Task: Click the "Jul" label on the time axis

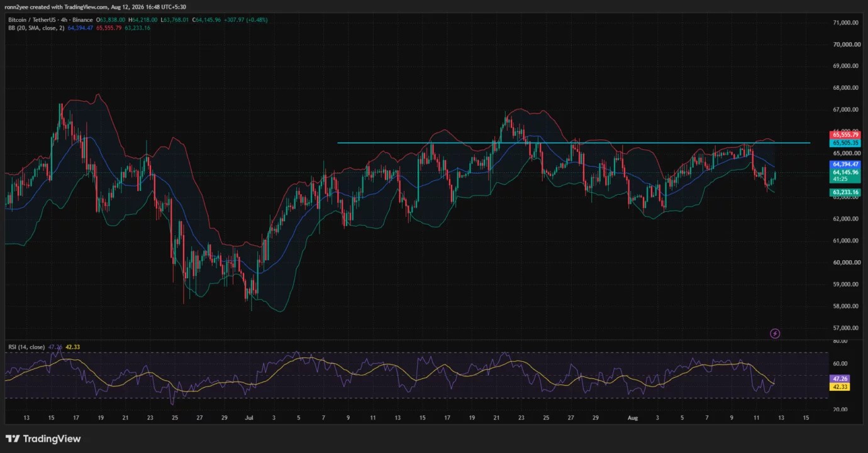Action: tap(249, 417)
